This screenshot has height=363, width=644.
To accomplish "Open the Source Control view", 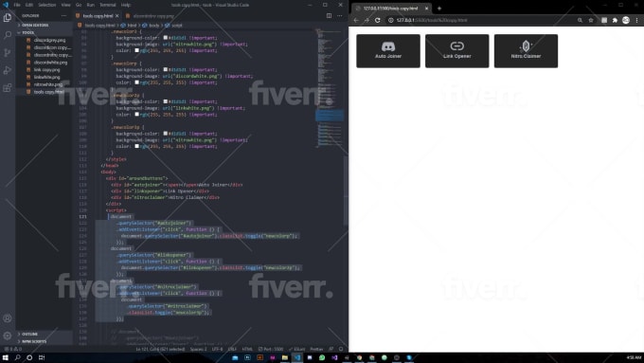I will pos(8,53).
